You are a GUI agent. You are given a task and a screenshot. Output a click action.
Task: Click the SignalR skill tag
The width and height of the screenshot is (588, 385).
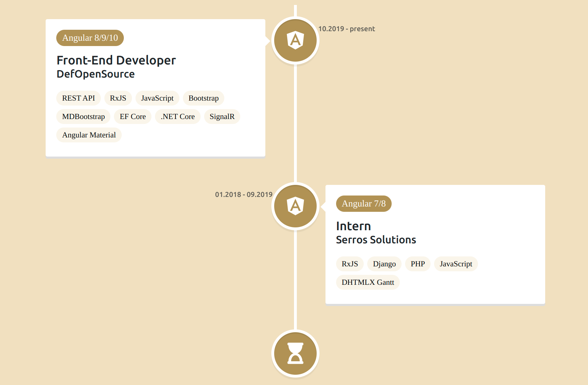tap(222, 117)
